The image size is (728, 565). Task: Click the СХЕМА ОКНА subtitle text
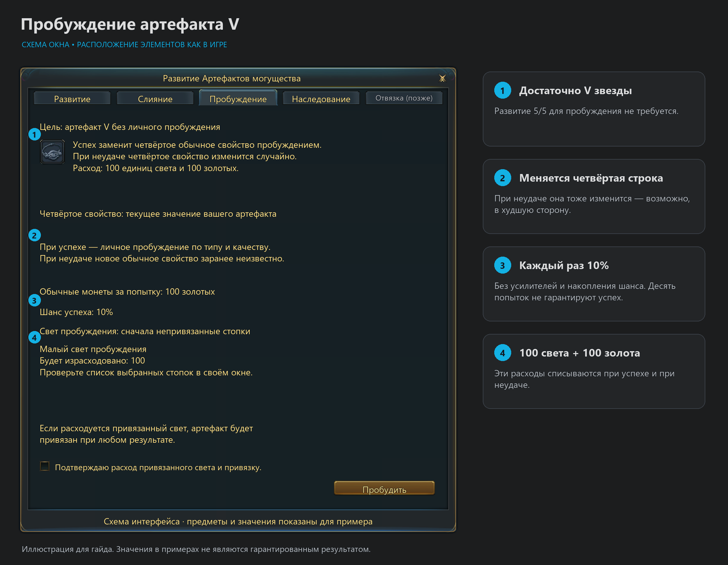tap(124, 45)
